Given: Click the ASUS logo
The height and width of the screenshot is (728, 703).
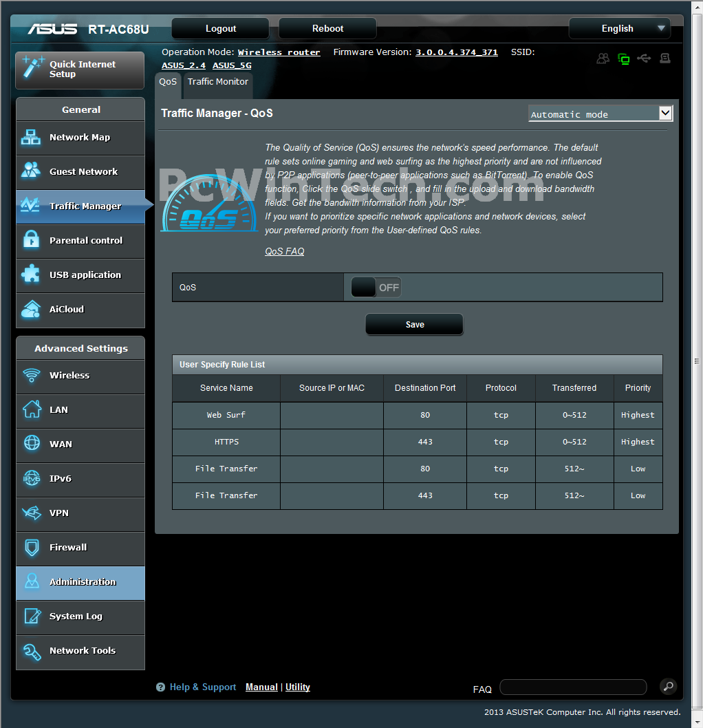Looking at the screenshot, I should 52,29.
